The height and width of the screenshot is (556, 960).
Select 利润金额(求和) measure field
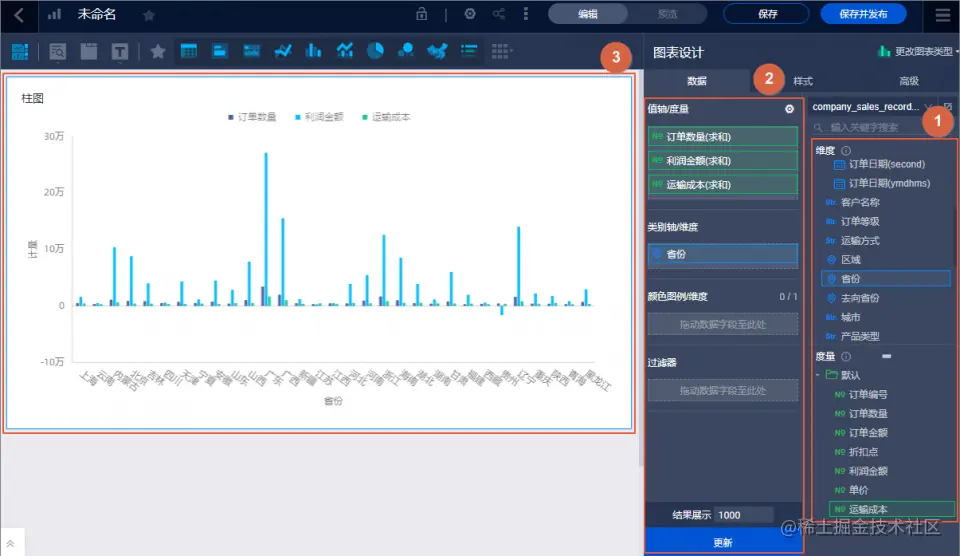pyautogui.click(x=723, y=160)
